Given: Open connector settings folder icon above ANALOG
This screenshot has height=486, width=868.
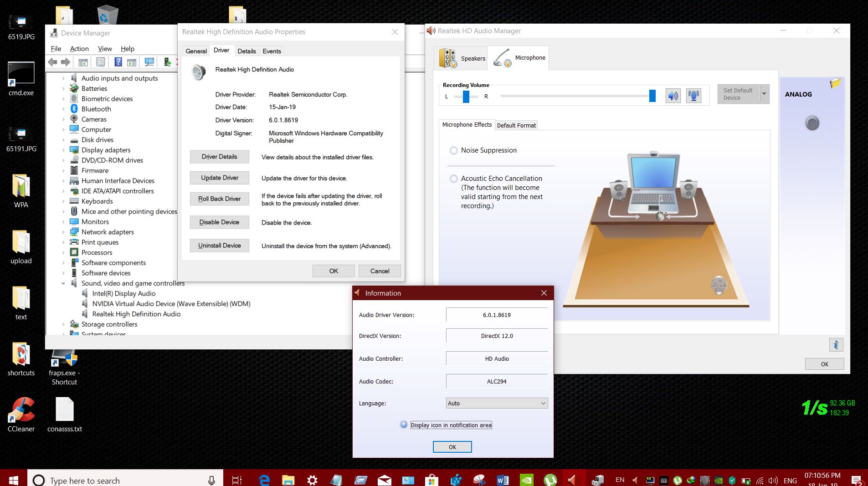Looking at the screenshot, I should (x=835, y=83).
